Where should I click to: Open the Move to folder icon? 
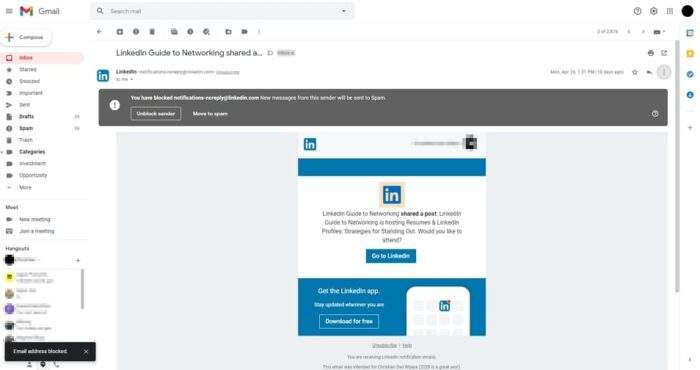228,32
